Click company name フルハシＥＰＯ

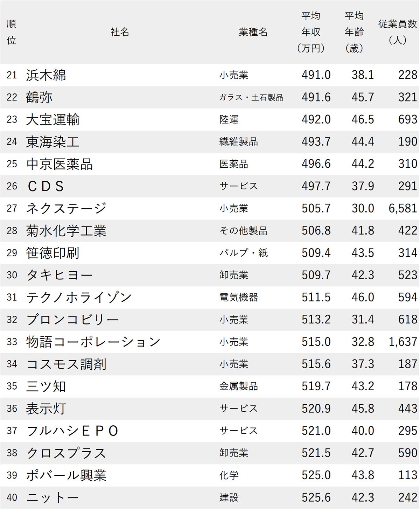72,431
